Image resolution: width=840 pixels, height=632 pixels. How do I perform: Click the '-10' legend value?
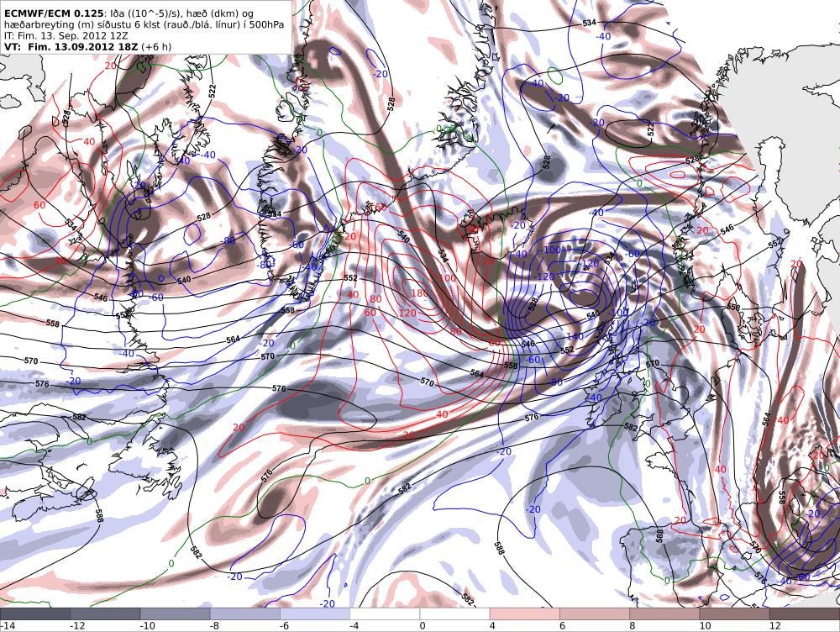[147, 625]
